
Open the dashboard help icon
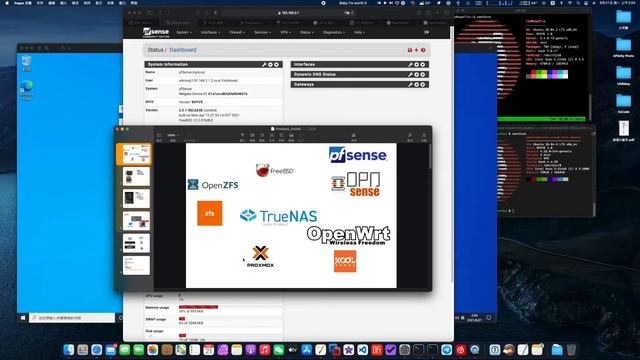(x=423, y=50)
